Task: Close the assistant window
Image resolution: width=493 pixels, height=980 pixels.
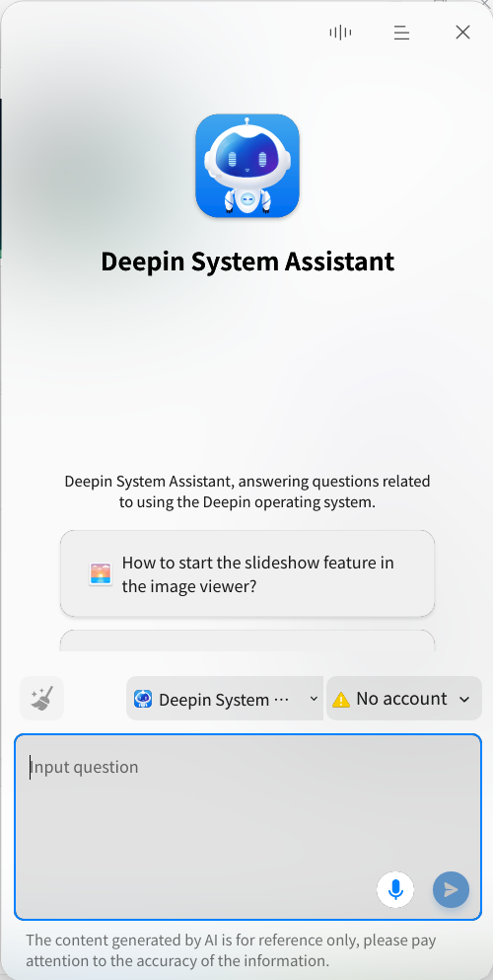Action: [462, 33]
